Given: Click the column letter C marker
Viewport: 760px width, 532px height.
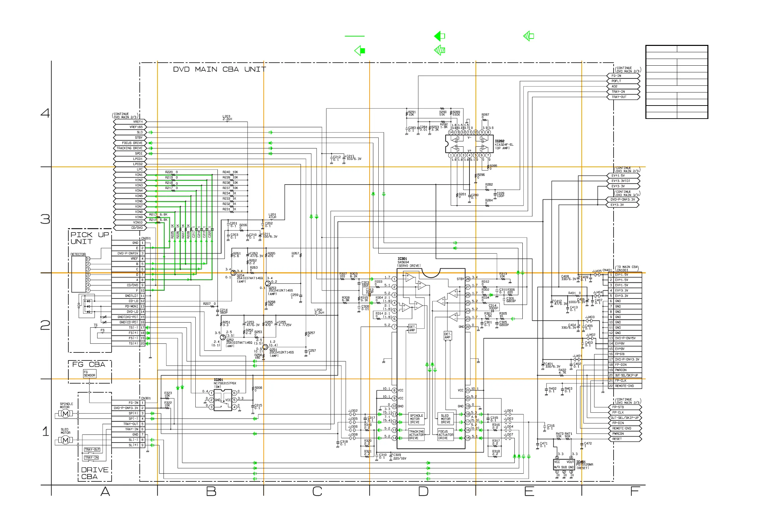Looking at the screenshot, I should point(317,491).
